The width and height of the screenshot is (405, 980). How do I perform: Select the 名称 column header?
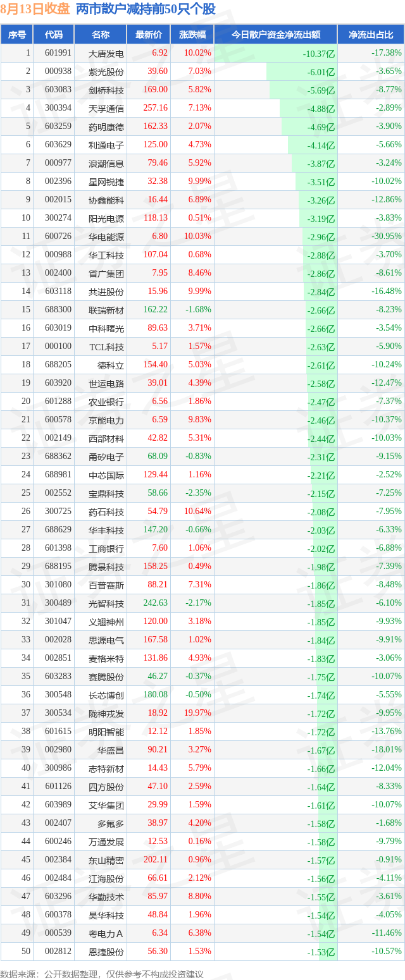click(x=101, y=35)
